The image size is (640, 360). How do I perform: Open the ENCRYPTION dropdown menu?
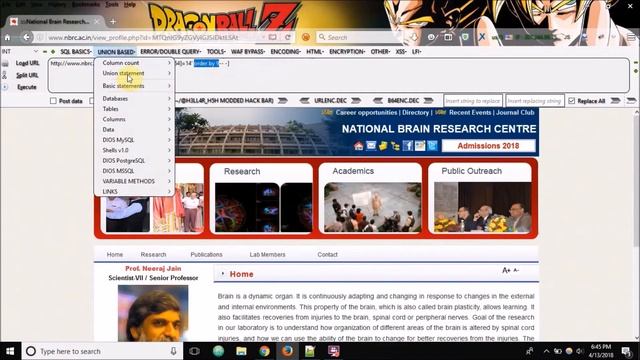(347, 52)
